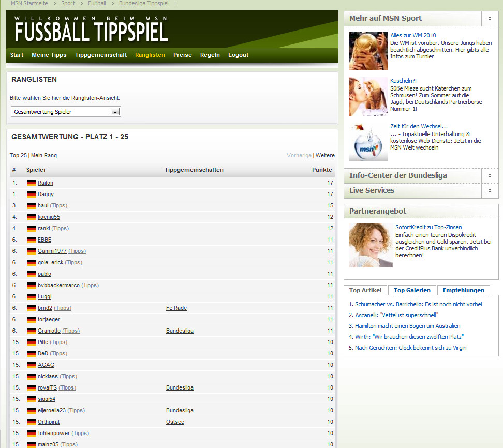Open Zeit für den Wechsel link
Viewport: 503px width, 448px height.
pos(419,126)
